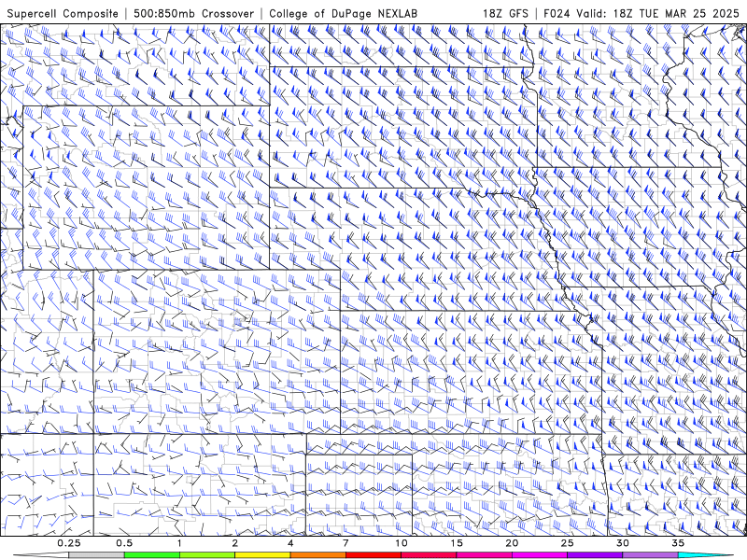Click the hot pink legend segment between 15 and 20
Screen dimensions: 747x560
click(x=484, y=555)
